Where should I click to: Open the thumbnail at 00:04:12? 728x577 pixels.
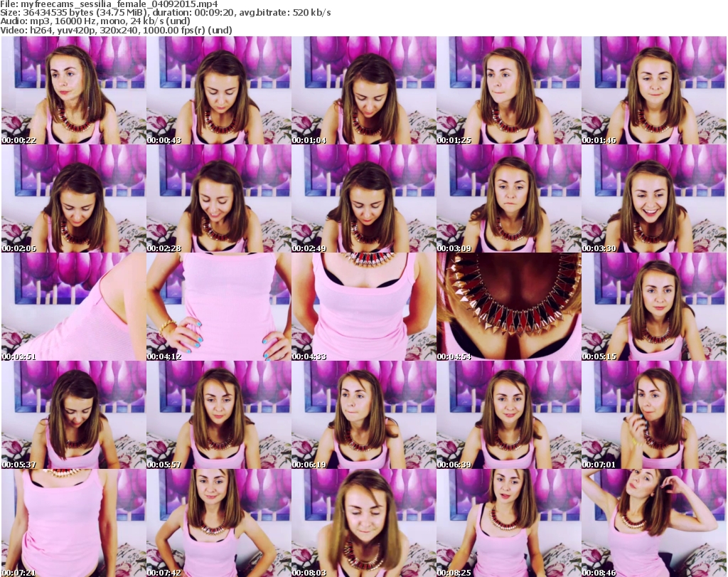tap(219, 307)
